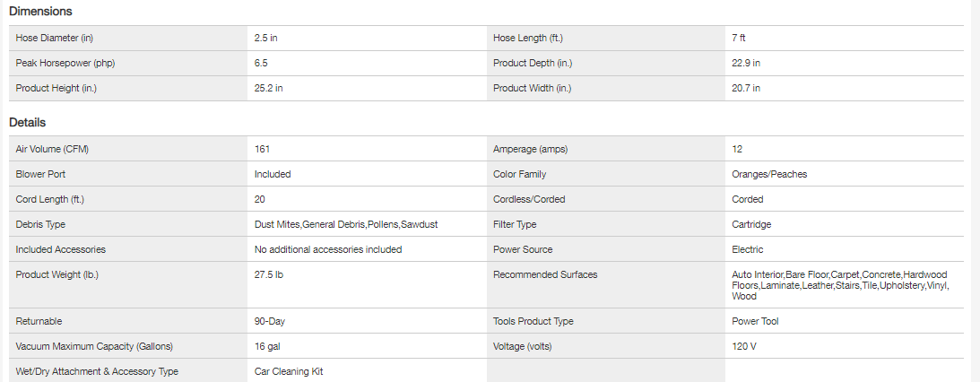Click the Details section heading
The image size is (980, 382).
pyautogui.click(x=28, y=123)
